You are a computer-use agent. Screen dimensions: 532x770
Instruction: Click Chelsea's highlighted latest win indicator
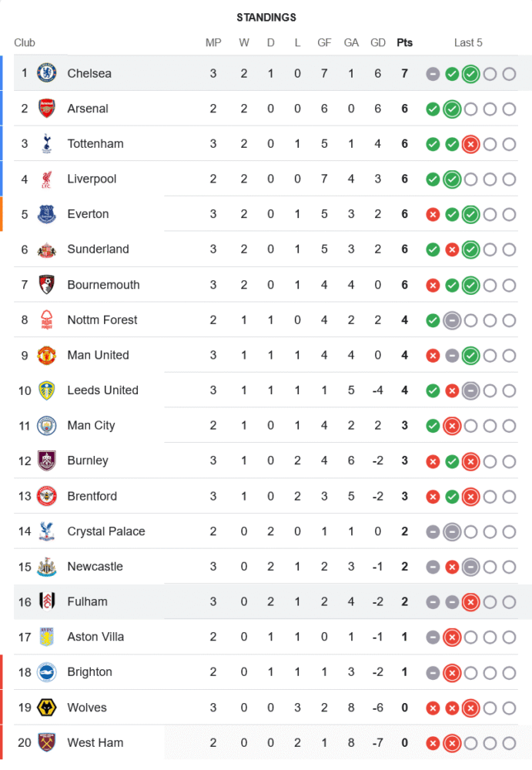coord(470,74)
